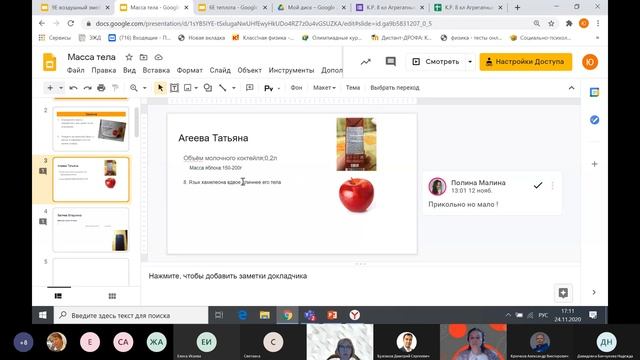The height and width of the screenshot is (360, 640).
Task: Click zoom magnifier tool
Action: click(134, 88)
